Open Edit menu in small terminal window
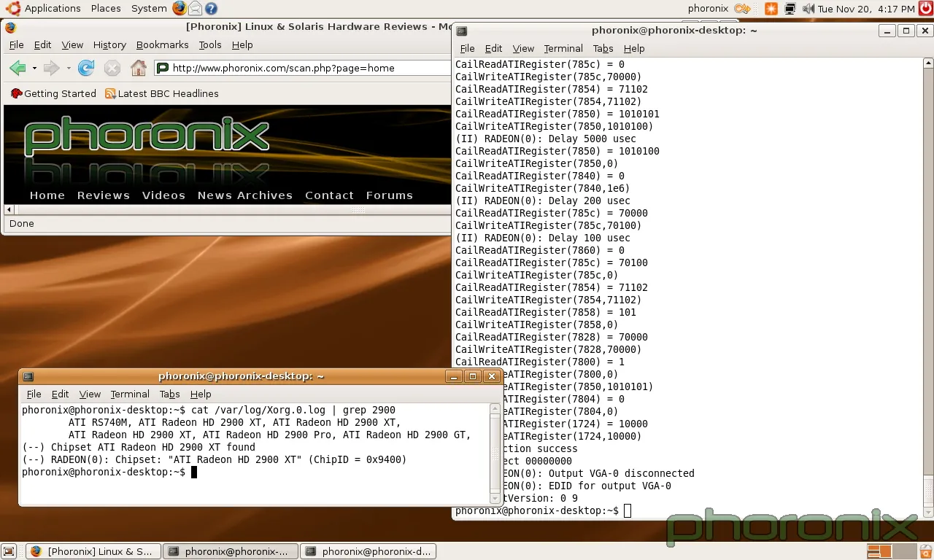The width and height of the screenshot is (934, 560). click(61, 394)
